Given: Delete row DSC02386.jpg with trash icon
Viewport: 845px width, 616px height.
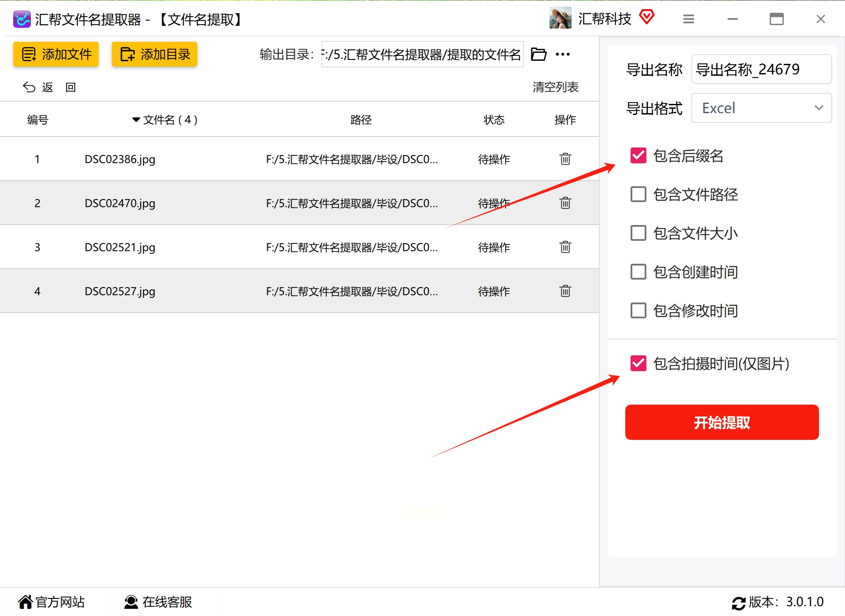Looking at the screenshot, I should (565, 159).
